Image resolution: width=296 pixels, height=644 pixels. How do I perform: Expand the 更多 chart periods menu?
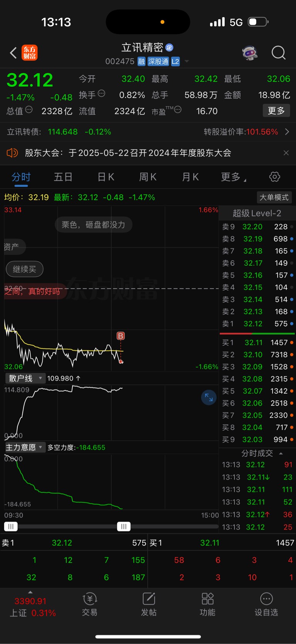[x=233, y=177]
